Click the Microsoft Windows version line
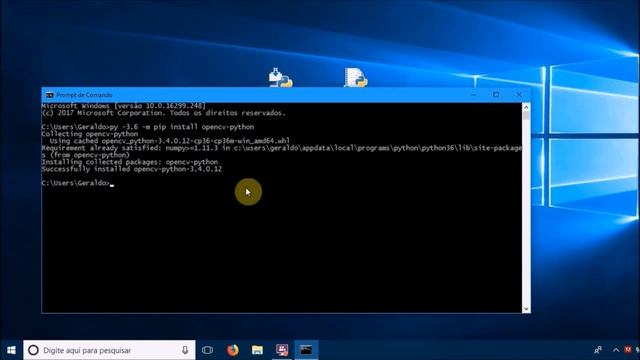Viewport: 640px width, 360px height. pyautogui.click(x=123, y=106)
